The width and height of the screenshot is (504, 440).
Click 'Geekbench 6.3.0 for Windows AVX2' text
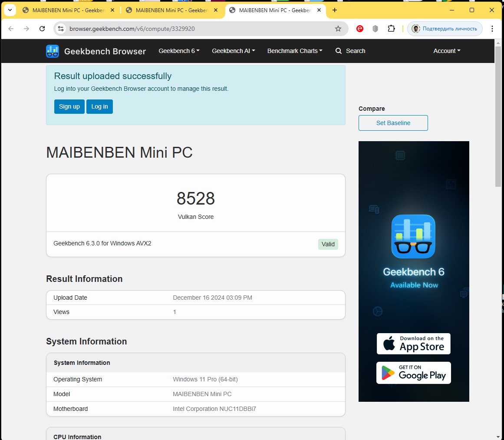(x=102, y=243)
